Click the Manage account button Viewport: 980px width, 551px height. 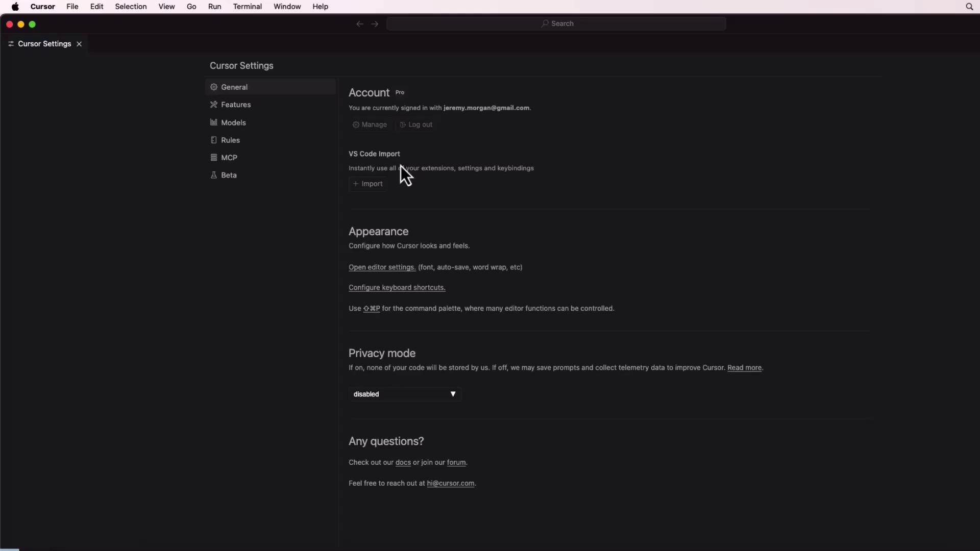[370, 124]
